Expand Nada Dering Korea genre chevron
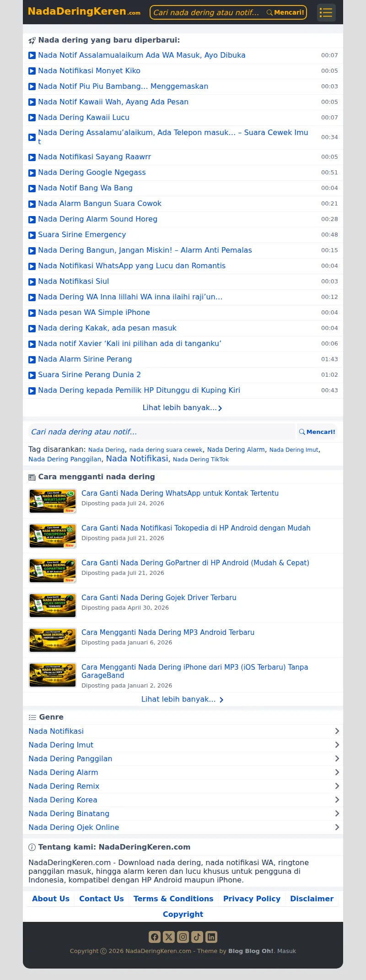The image size is (366, 980). (337, 800)
